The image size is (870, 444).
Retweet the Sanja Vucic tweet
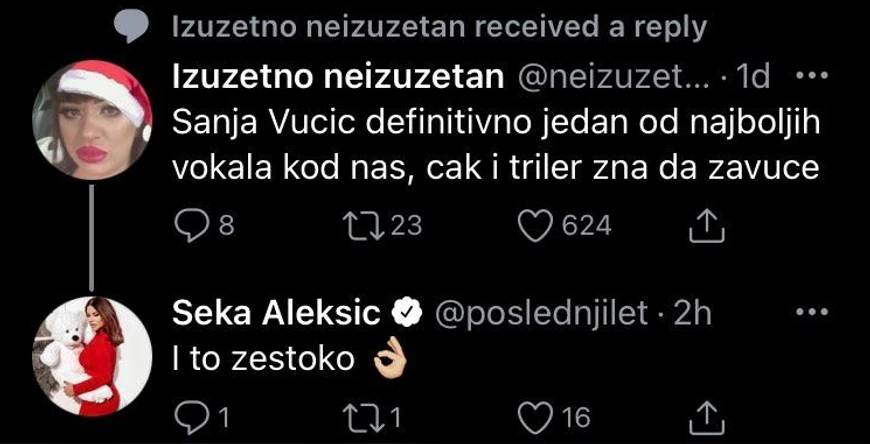tap(362, 226)
